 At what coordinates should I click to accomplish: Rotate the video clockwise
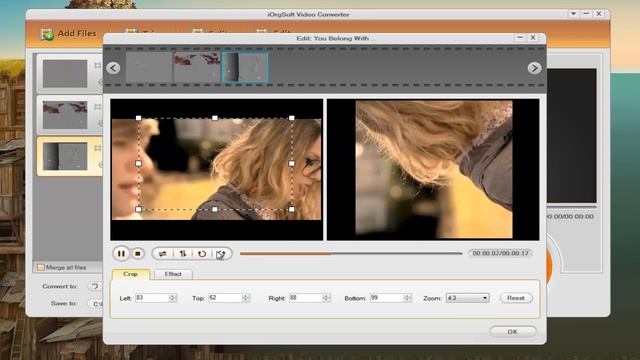(x=221, y=253)
